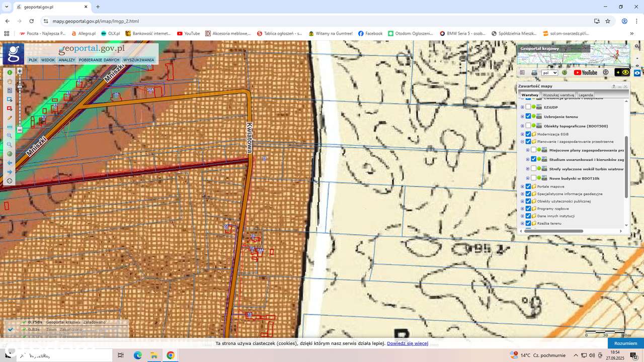Expand the Modernizacja EGiB group
This screenshot has height=362, width=644.
(522, 134)
